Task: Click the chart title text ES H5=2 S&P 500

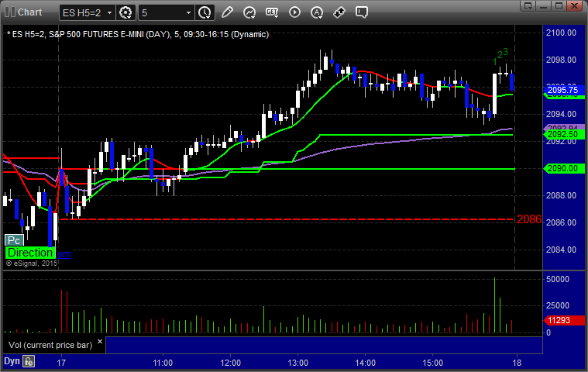Action: 138,34
